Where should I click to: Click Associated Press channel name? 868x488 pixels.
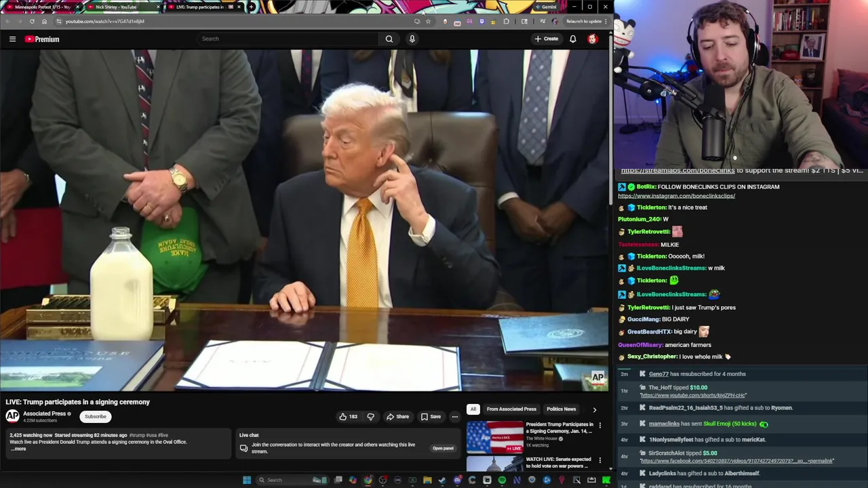click(44, 413)
